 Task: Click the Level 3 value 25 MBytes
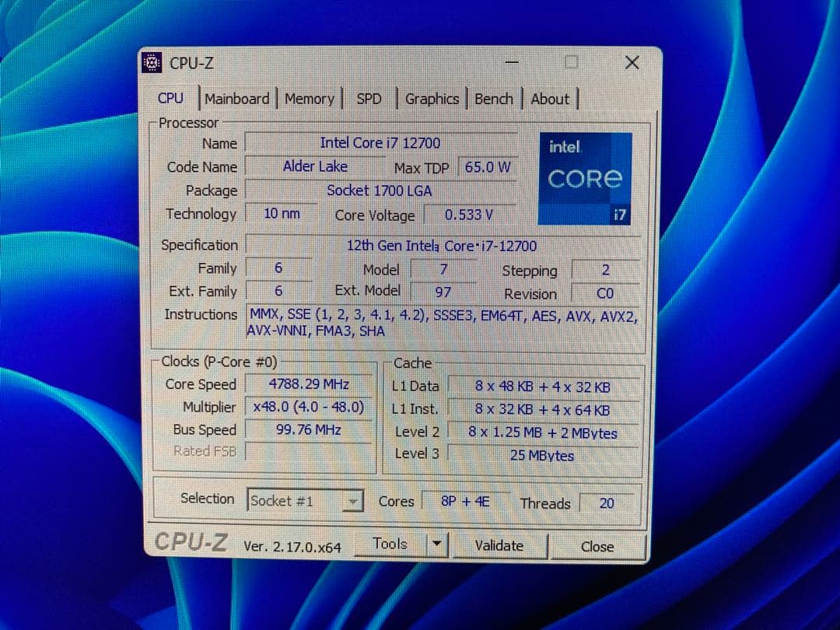tap(543, 455)
